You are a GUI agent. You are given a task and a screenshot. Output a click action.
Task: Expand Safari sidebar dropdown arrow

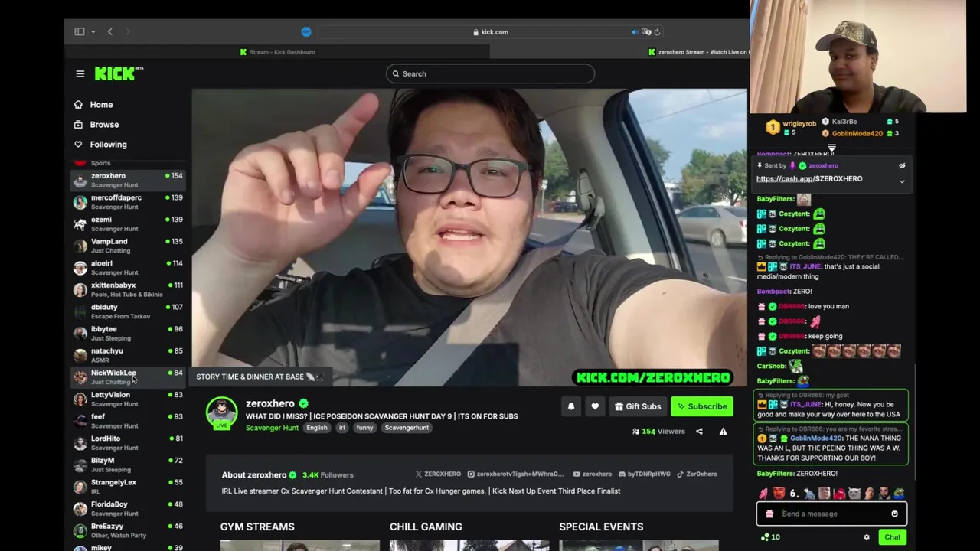(x=93, y=31)
